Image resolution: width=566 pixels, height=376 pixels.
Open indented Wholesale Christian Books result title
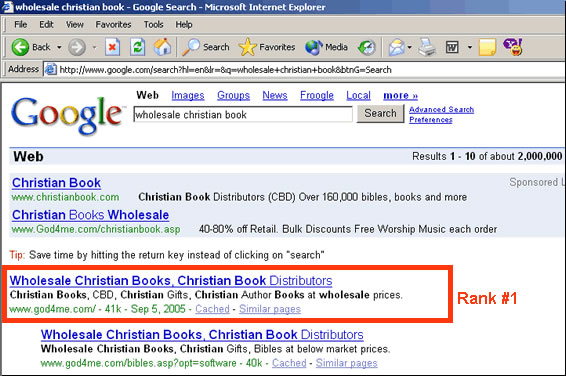(202, 335)
